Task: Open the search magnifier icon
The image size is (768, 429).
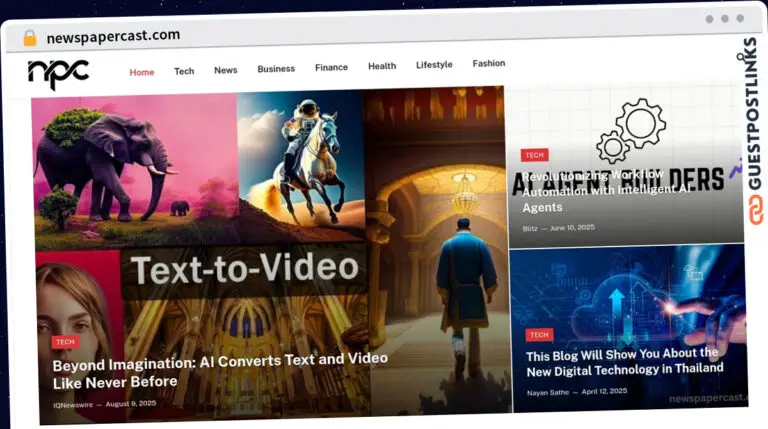Action: point(740,57)
